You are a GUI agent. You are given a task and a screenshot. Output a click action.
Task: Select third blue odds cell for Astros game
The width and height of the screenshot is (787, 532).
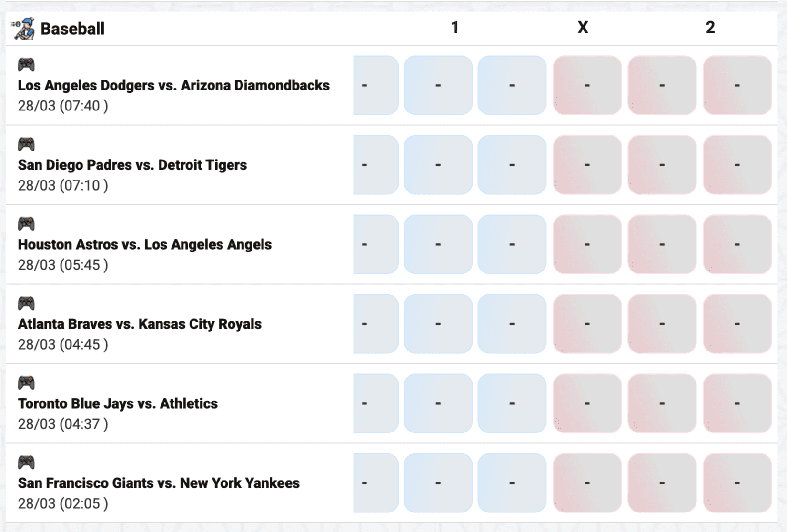click(512, 244)
